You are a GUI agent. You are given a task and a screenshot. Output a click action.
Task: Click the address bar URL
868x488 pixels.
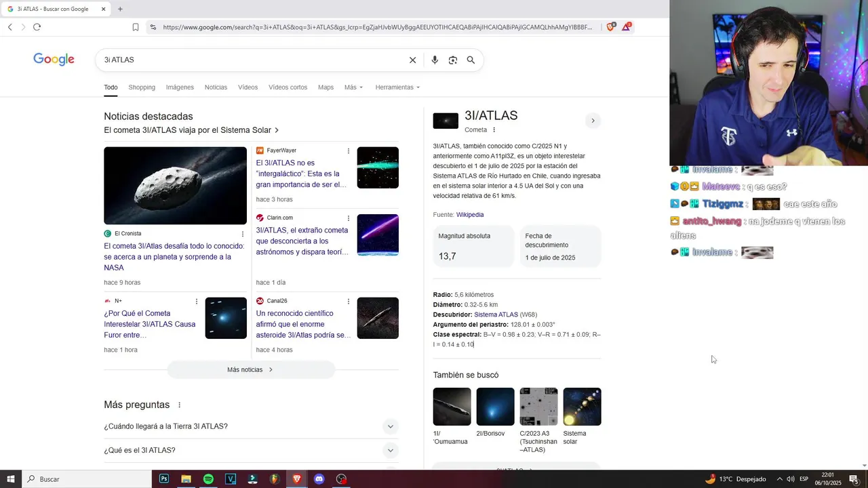[377, 27]
